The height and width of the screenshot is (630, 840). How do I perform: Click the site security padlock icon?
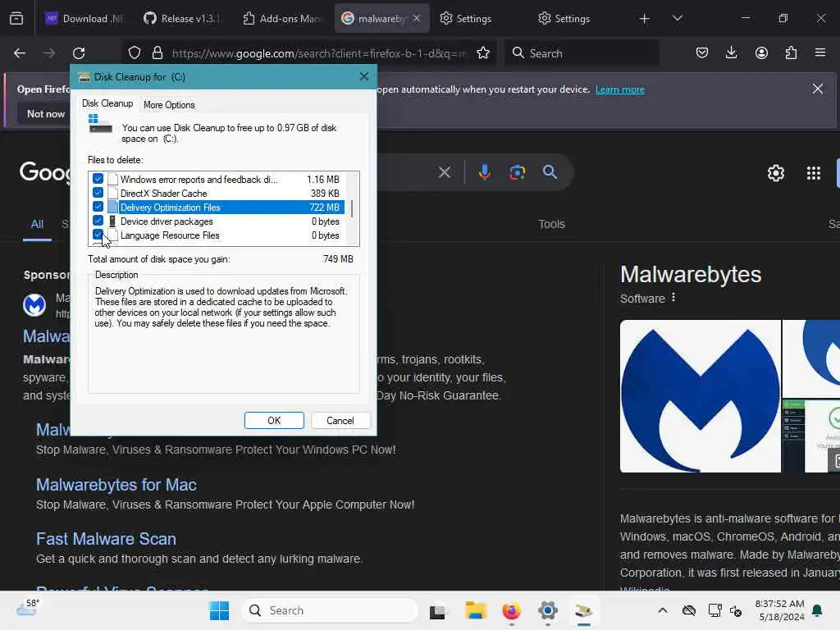coord(157,52)
